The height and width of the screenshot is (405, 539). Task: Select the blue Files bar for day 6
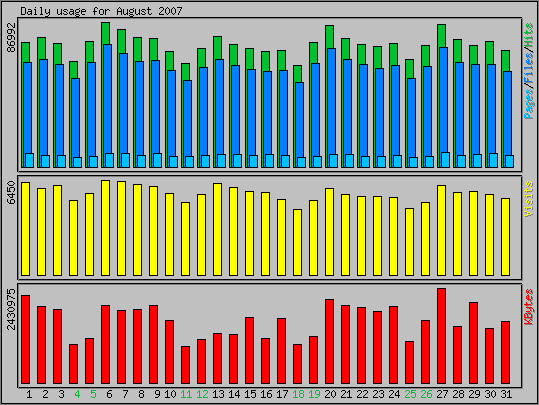[x=108, y=98]
